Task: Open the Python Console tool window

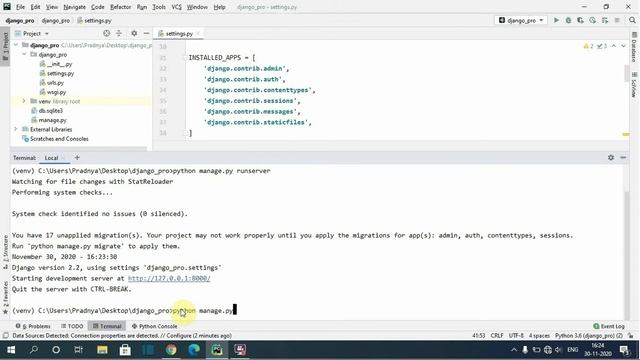Action: 154,326
